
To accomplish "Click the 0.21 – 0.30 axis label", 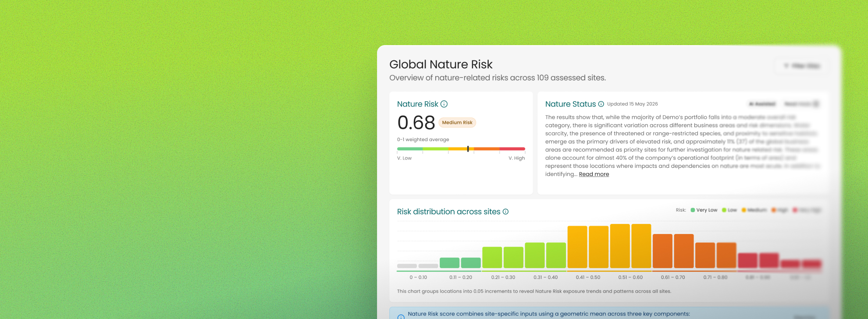I will [503, 277].
